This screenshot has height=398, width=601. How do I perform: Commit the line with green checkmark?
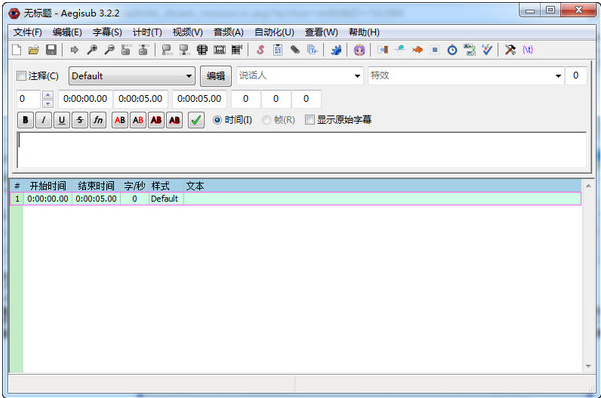(x=196, y=120)
